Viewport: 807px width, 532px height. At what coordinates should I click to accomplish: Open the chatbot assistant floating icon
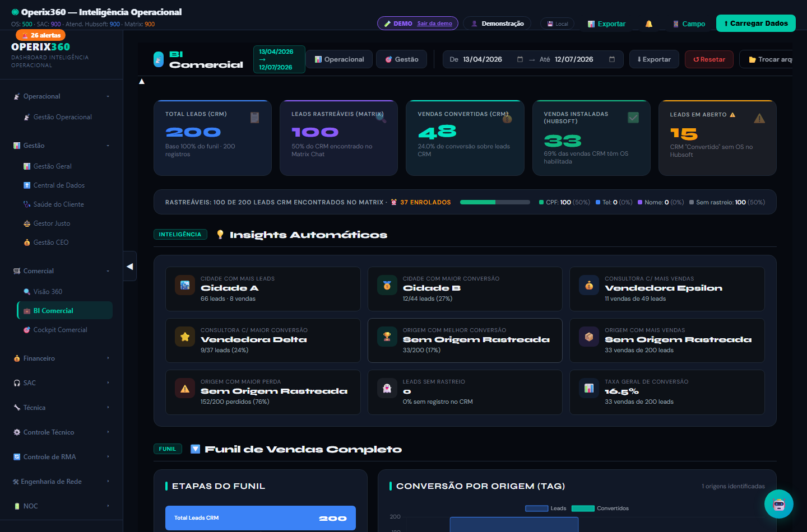click(779, 504)
